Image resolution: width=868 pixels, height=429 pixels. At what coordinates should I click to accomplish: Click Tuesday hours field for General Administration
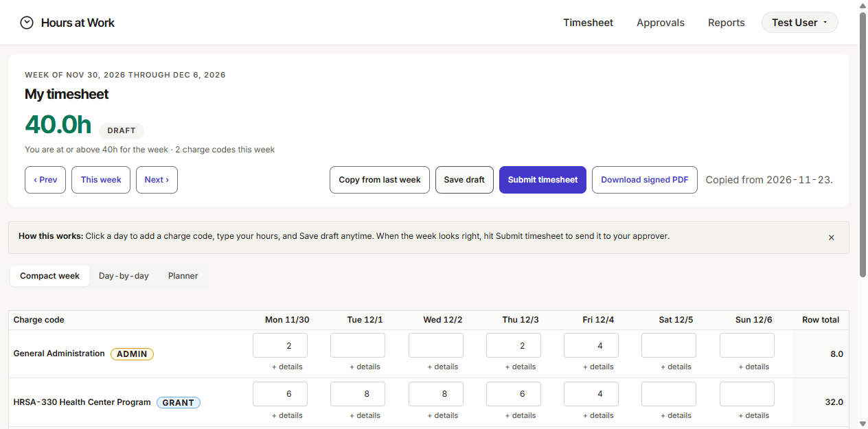(358, 345)
